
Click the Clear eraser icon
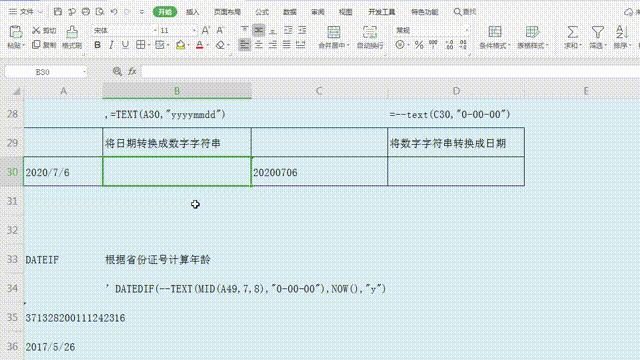(x=220, y=45)
